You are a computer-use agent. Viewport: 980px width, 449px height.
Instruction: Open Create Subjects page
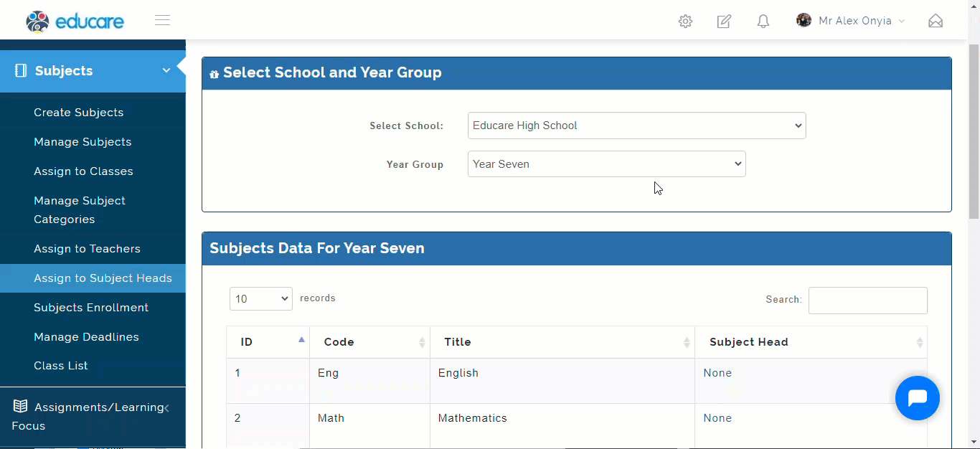[x=78, y=113]
